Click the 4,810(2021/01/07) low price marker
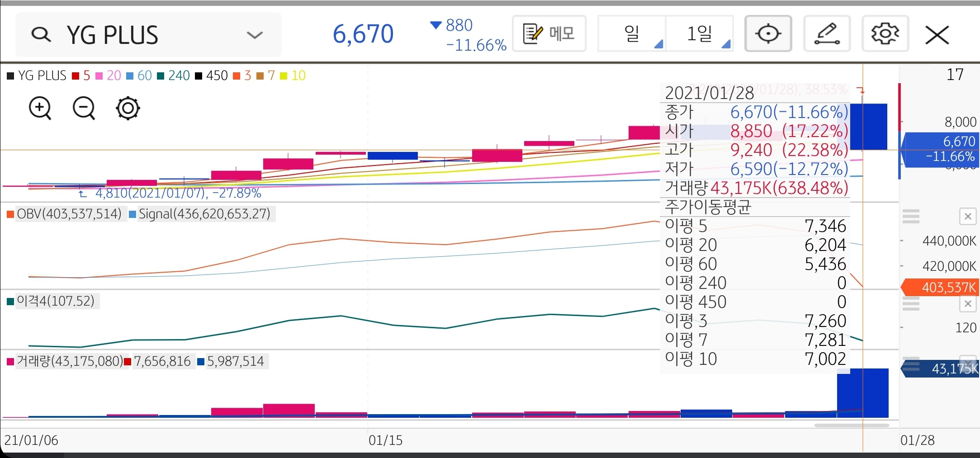980x458 pixels. (178, 194)
